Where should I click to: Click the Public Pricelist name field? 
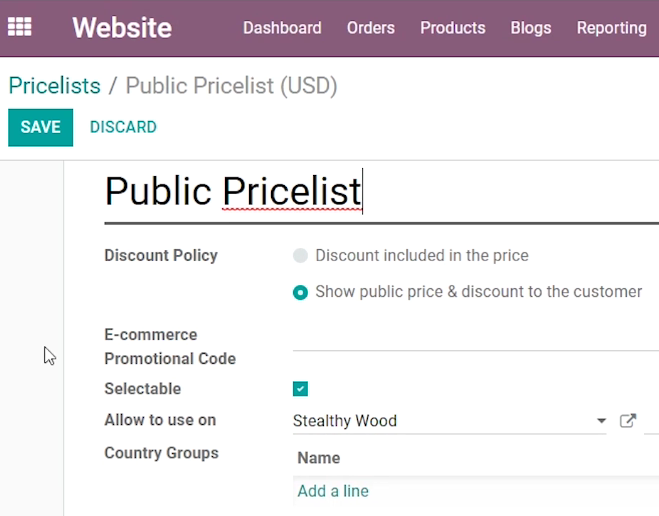pyautogui.click(x=381, y=192)
